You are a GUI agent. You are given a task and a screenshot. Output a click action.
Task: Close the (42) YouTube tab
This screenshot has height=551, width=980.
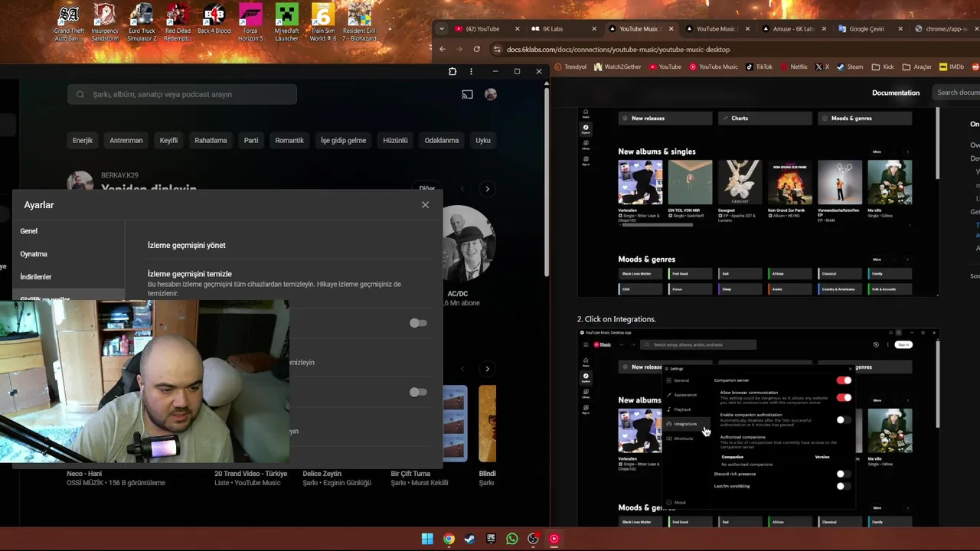click(x=517, y=29)
